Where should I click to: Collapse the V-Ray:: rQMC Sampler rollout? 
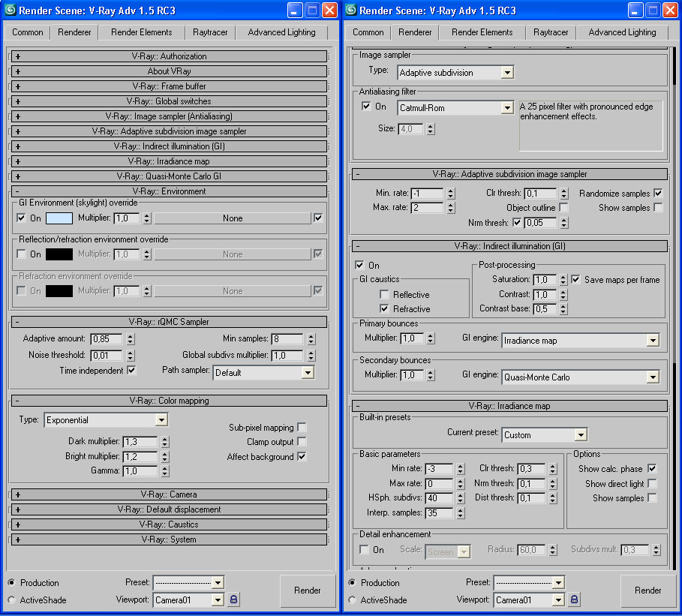tap(169, 322)
